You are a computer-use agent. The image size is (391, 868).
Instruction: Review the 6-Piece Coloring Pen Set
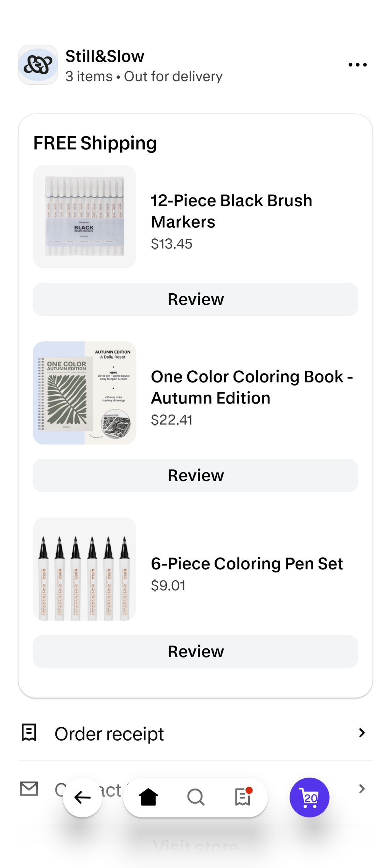195,652
